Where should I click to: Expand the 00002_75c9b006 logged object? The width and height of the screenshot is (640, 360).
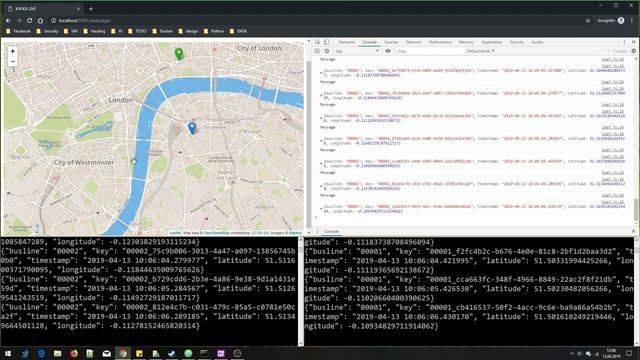(x=321, y=96)
